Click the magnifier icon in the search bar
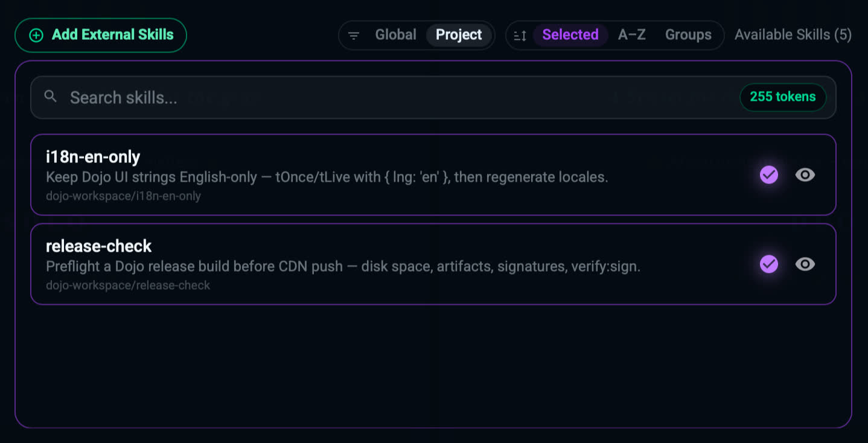The height and width of the screenshot is (443, 868). point(51,97)
